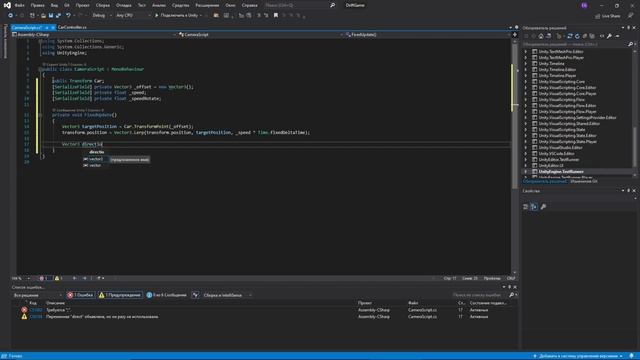Open the Правка menu

click(38, 5)
